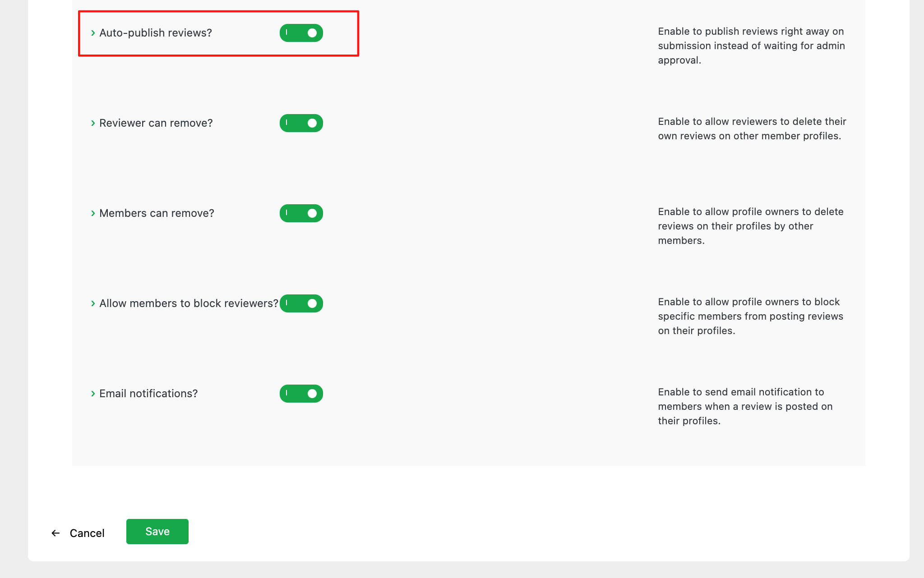
Task: Click the Email notifications label text
Action: 148,394
